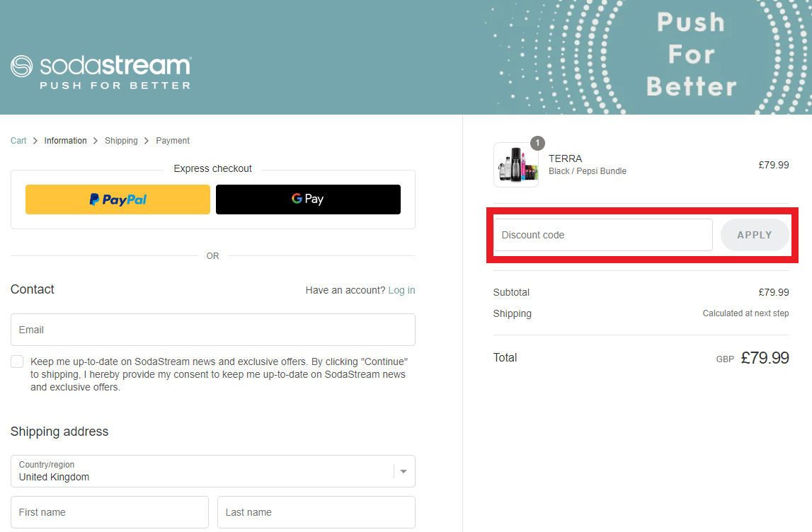Click the total £79.99 price
Screen dimensions: 812x532
[765, 357]
